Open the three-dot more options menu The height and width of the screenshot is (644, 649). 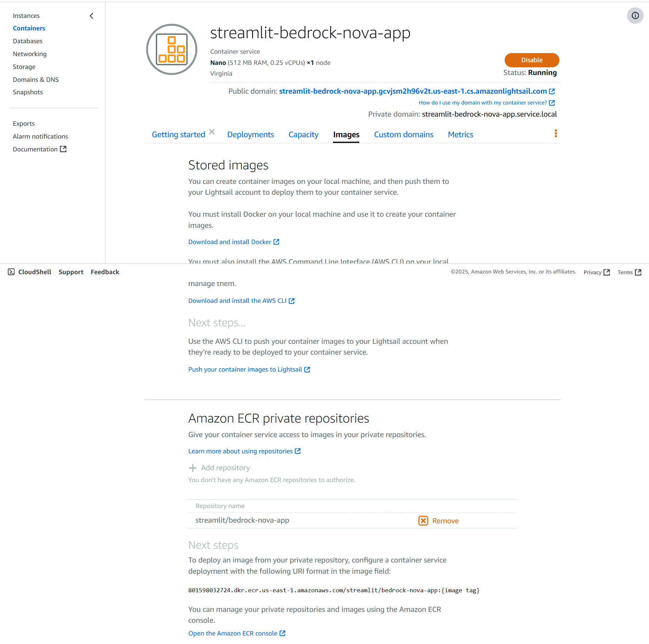556,134
